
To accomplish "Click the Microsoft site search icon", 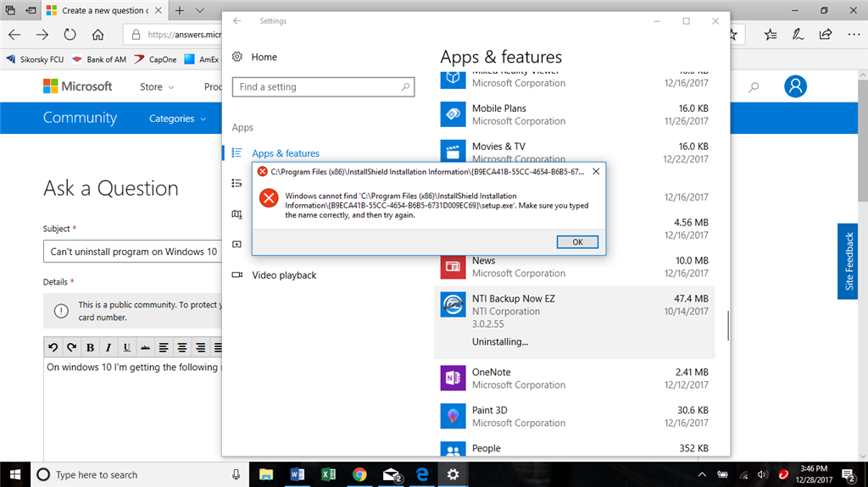I will [754, 87].
